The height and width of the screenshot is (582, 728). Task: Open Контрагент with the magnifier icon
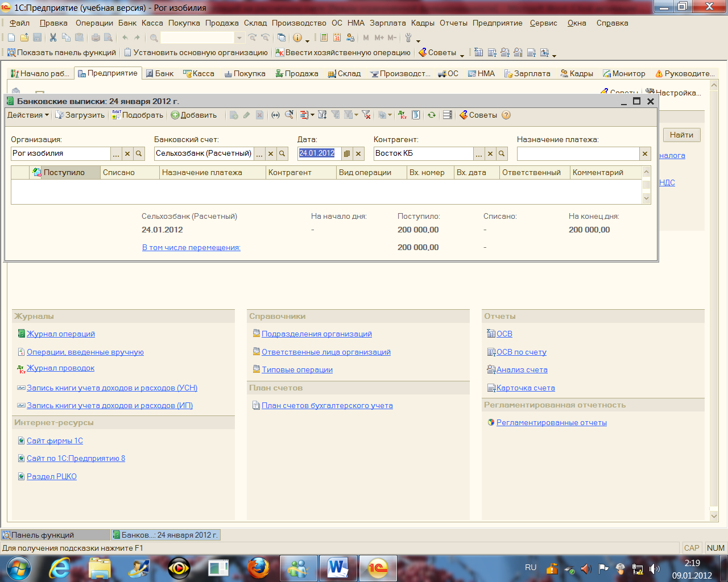tap(502, 153)
